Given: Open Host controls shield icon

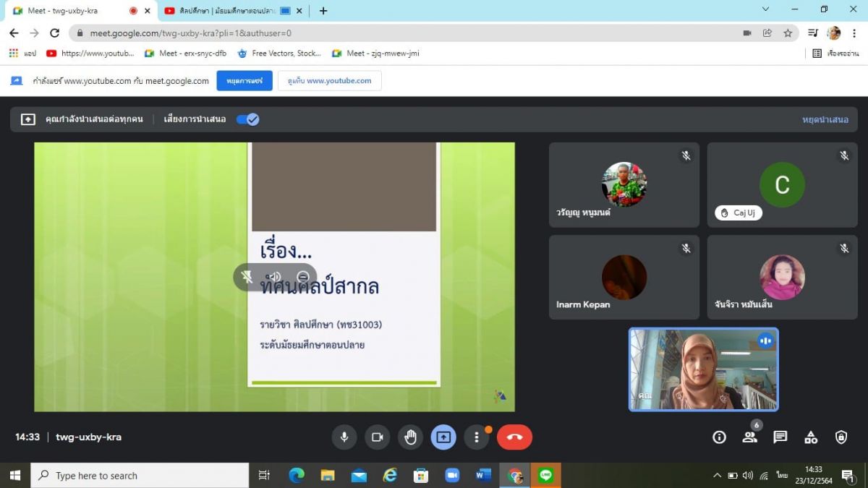Looking at the screenshot, I should pos(841,437).
